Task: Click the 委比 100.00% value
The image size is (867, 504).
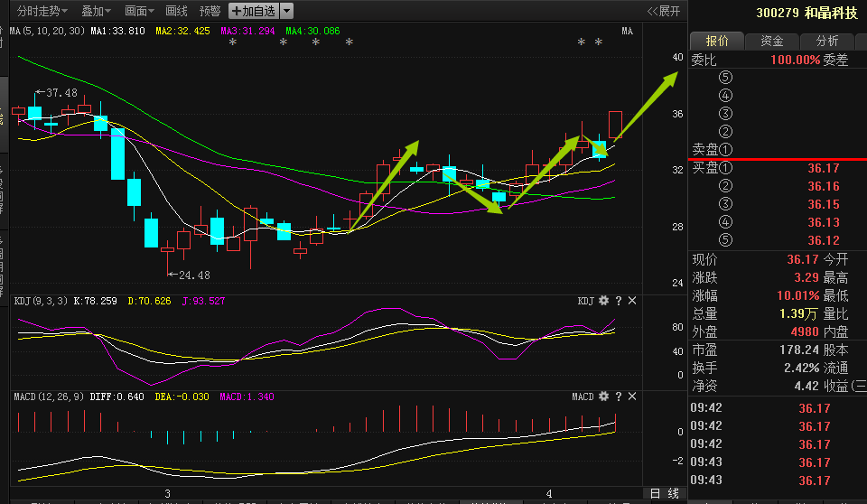Action: pyautogui.click(x=795, y=60)
